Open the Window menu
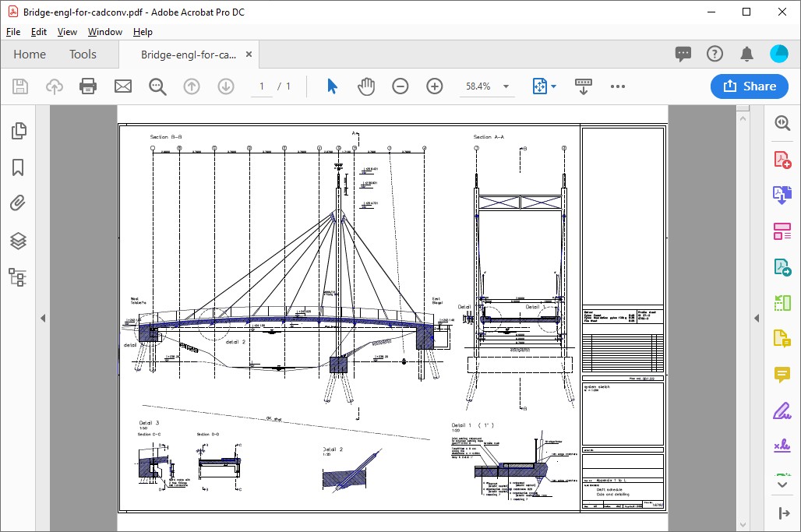801x532 pixels. point(104,32)
